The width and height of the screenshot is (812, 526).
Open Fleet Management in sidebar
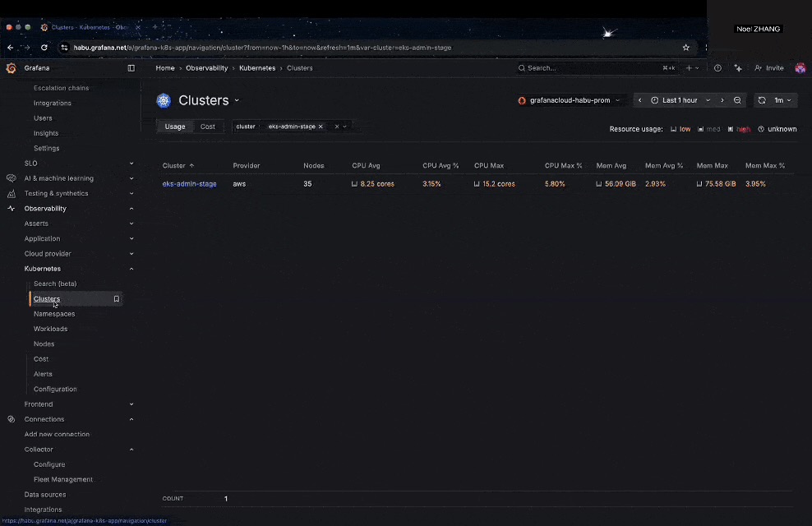pos(63,479)
